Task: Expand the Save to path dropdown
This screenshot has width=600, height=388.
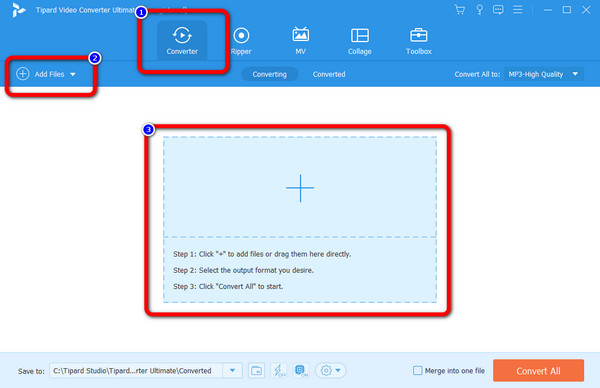Action: (x=232, y=370)
